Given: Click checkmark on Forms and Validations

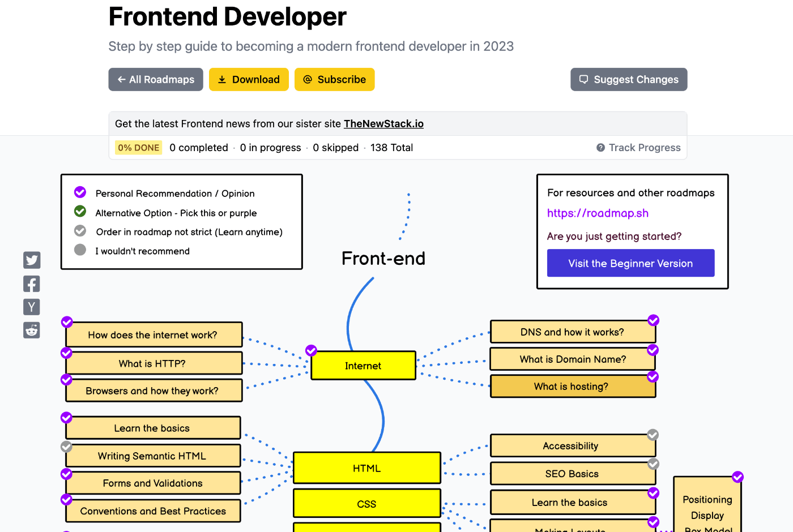Looking at the screenshot, I should coord(66,474).
